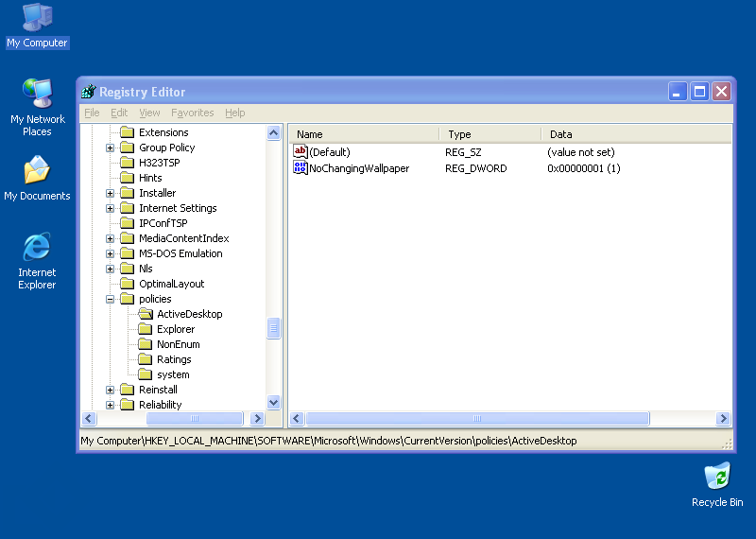Image resolution: width=756 pixels, height=539 pixels.
Task: Click the value pane horizontal scrollbar thumb
Action: click(x=477, y=418)
